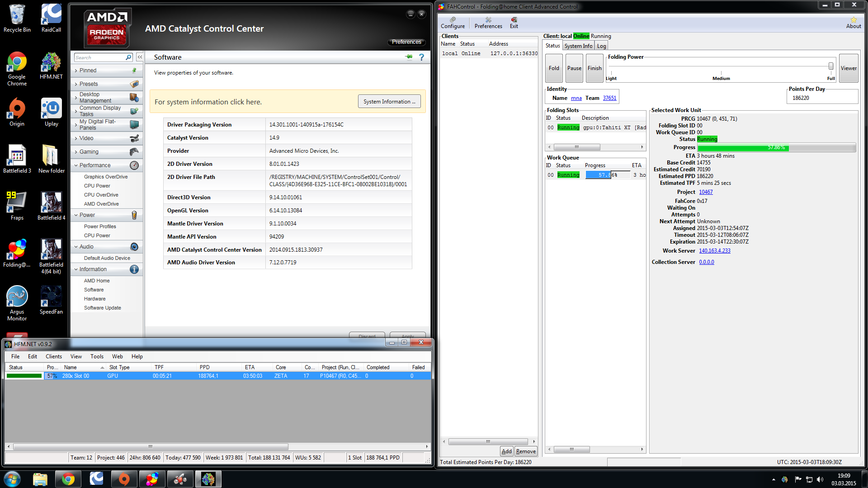Viewport: 868px width, 488px height.
Task: Launch Folding@home desktop shortcut
Action: click(x=17, y=253)
